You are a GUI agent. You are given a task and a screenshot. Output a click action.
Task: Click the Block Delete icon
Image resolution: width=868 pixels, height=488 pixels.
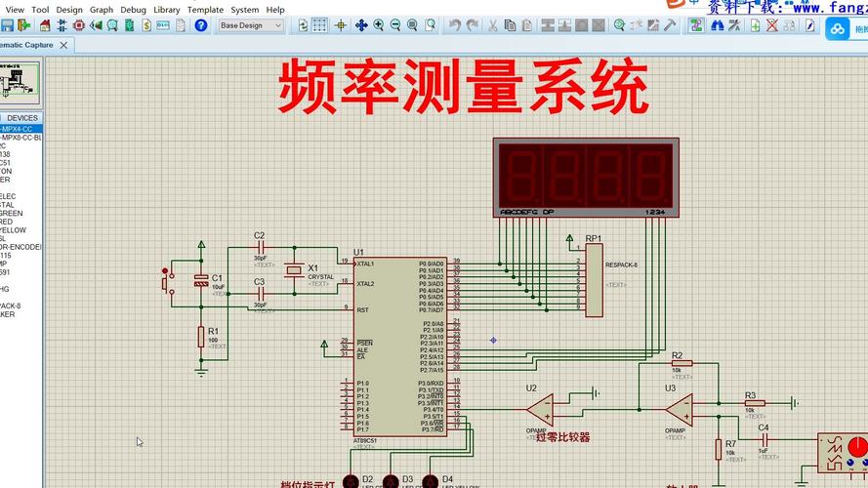click(x=599, y=25)
